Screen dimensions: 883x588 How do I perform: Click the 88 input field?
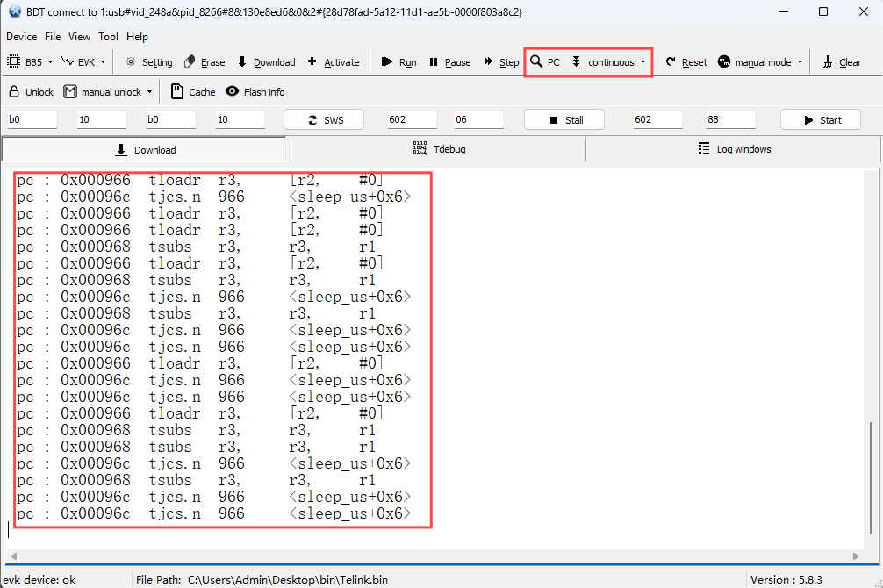(x=731, y=119)
